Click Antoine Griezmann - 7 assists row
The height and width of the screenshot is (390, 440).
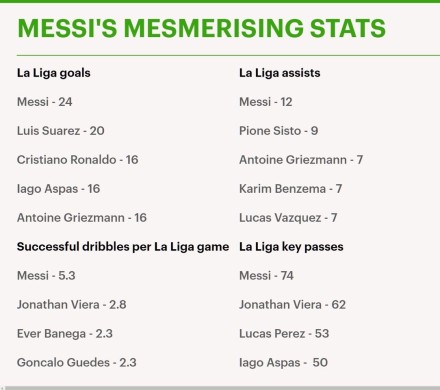pyautogui.click(x=301, y=160)
